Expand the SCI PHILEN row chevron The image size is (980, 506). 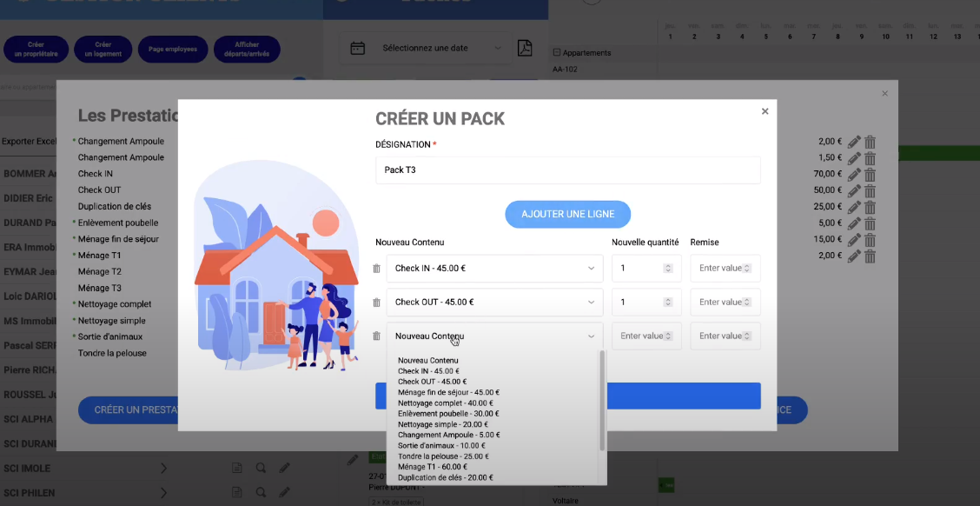[x=163, y=492]
